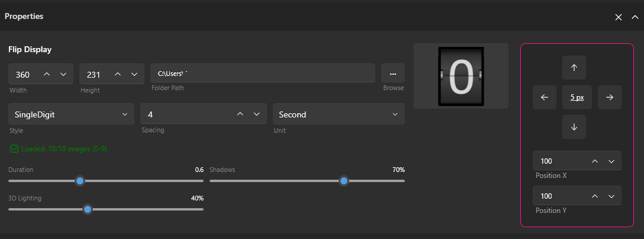Click the Shadows slider handle
Screen dimensions: 644x239
point(343,181)
